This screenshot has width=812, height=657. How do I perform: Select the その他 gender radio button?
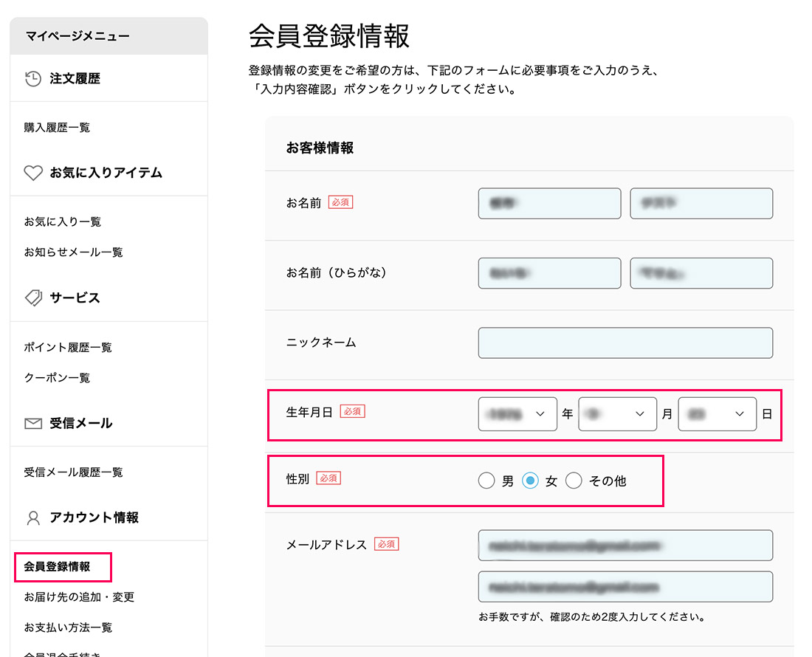tap(574, 481)
